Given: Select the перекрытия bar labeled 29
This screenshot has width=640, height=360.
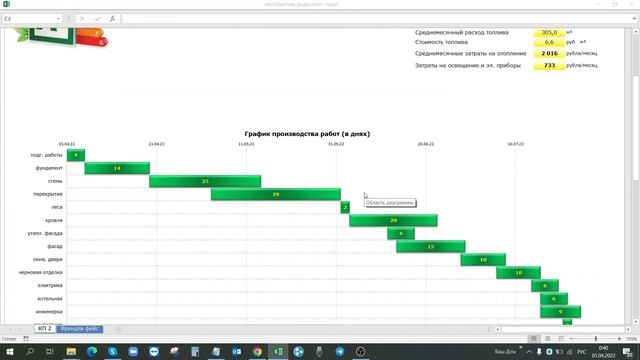Looking at the screenshot, I should 276,194.
